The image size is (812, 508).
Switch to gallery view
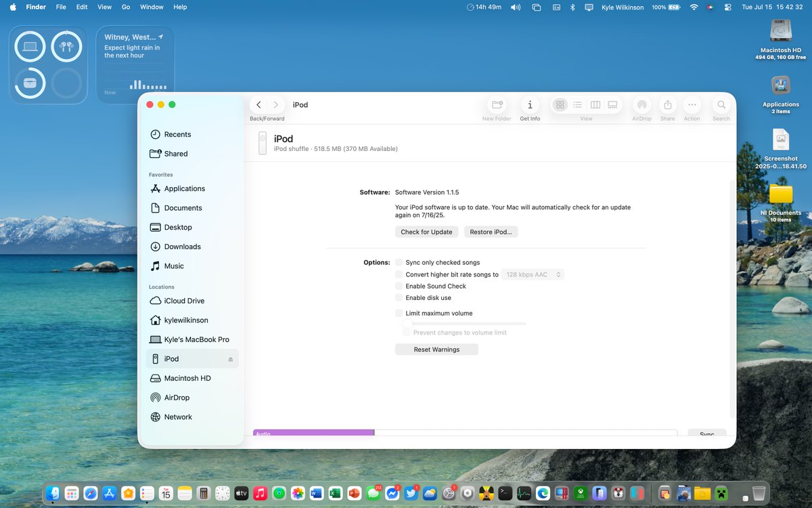(x=612, y=105)
